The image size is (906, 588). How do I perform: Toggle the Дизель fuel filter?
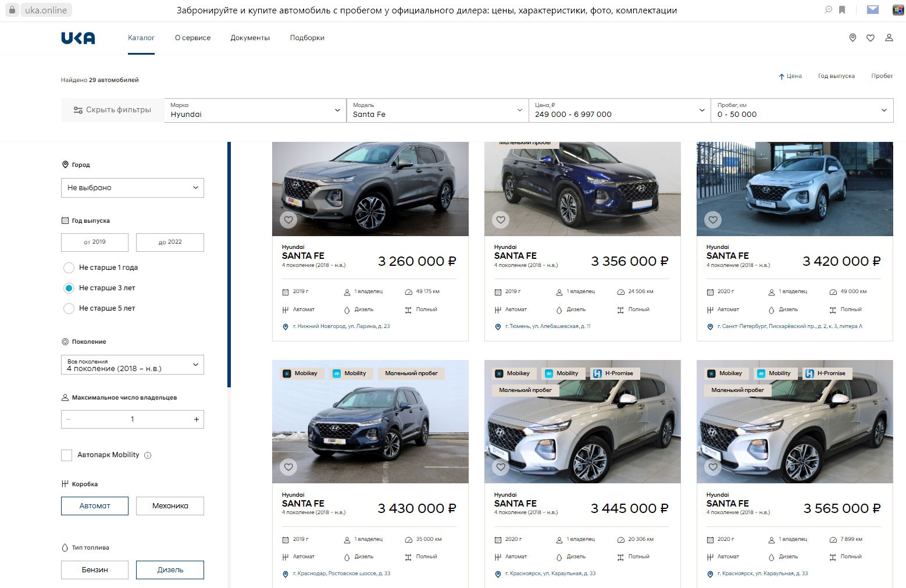coord(170,570)
